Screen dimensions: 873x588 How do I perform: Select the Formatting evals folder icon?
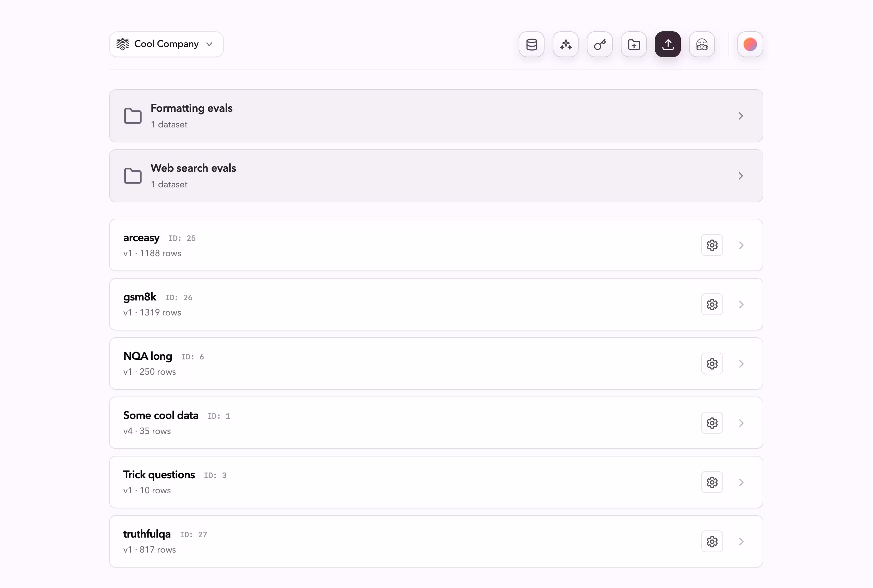click(x=133, y=116)
